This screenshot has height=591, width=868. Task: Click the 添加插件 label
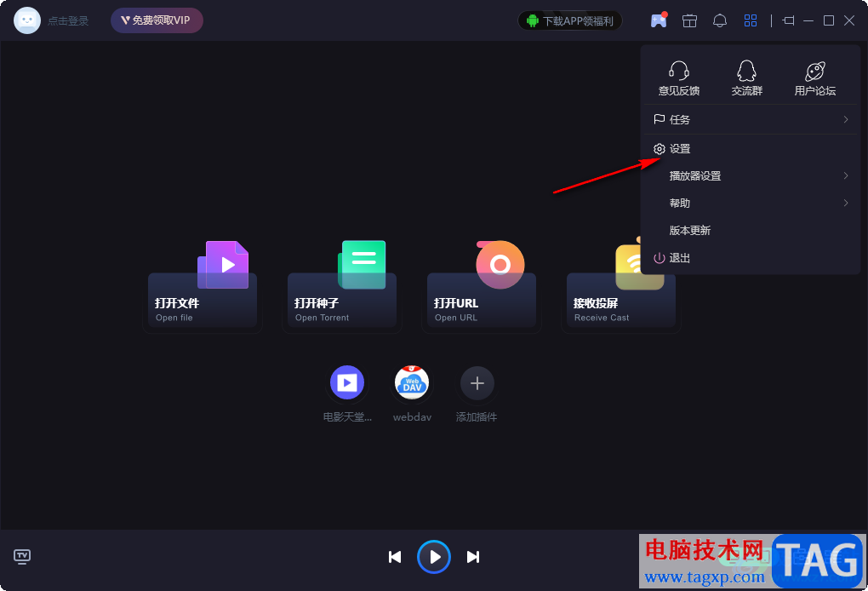point(476,417)
